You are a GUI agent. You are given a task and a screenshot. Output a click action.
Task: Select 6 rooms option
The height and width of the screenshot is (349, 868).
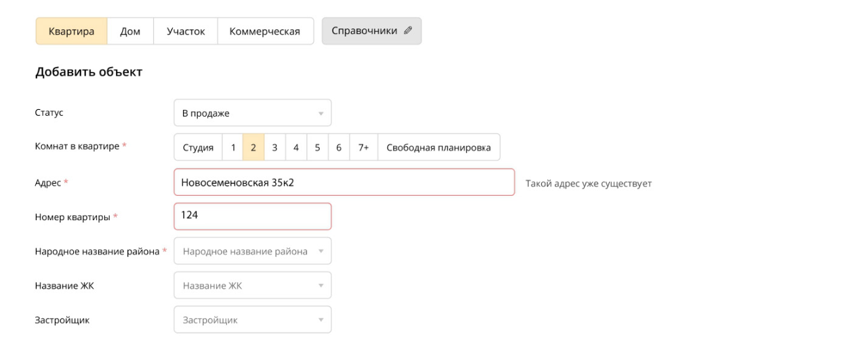(338, 148)
